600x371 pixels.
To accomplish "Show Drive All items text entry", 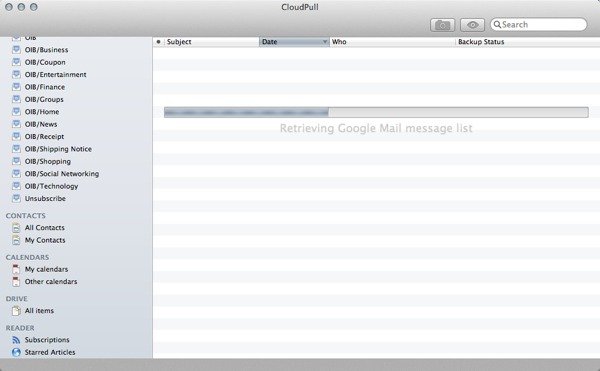I will [39, 311].
